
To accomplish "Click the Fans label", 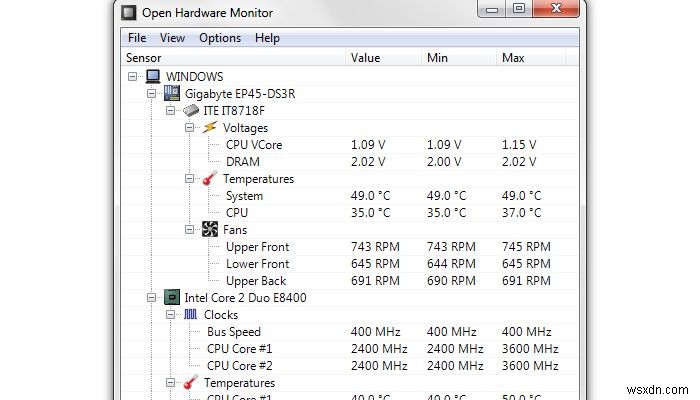I will pos(235,229).
